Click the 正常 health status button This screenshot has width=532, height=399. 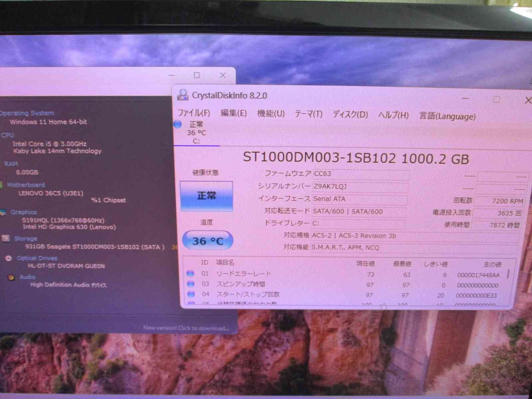206,196
